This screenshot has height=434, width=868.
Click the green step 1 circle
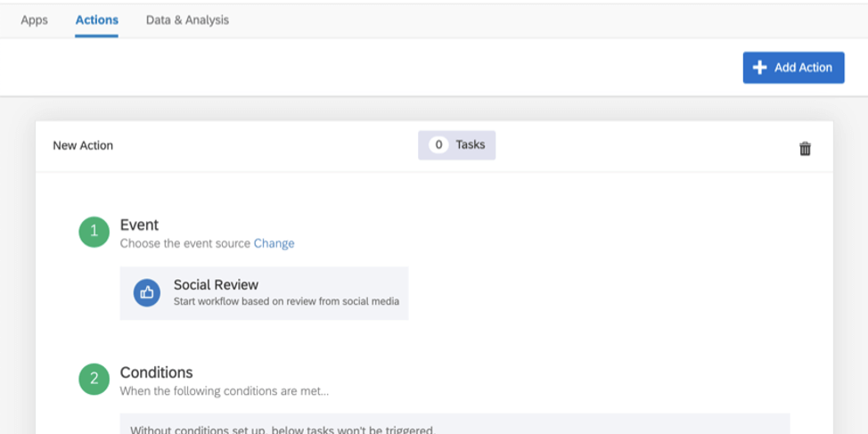(x=94, y=233)
